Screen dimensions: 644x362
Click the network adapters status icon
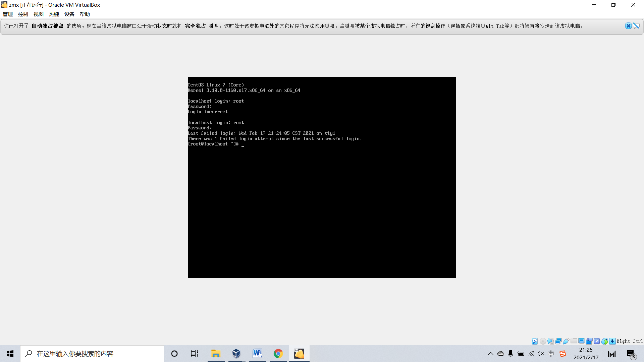tap(558, 341)
